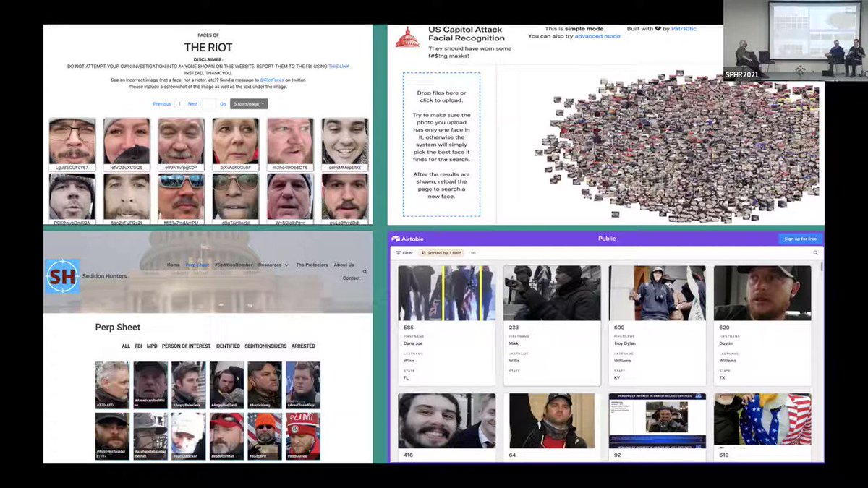The image size is (868, 488).
Task: Open Airtable card 600 Troy Dylan Williams
Action: pos(658,325)
